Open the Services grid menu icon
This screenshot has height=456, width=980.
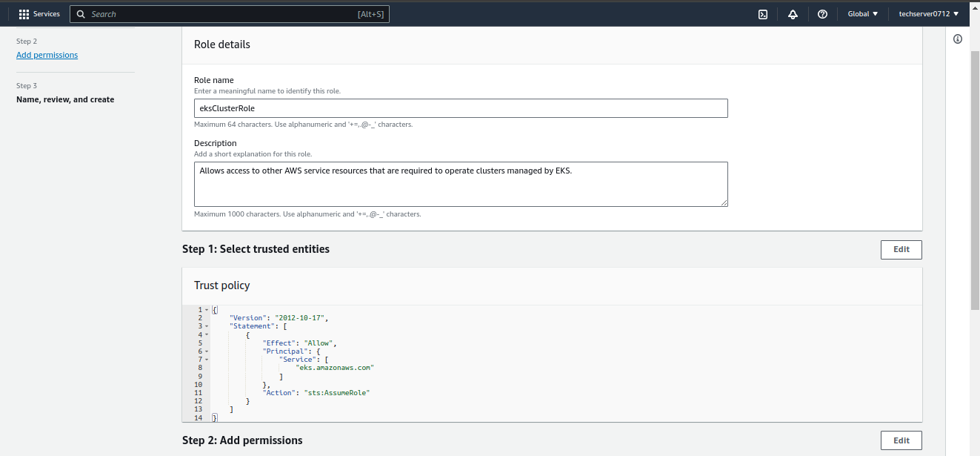24,14
